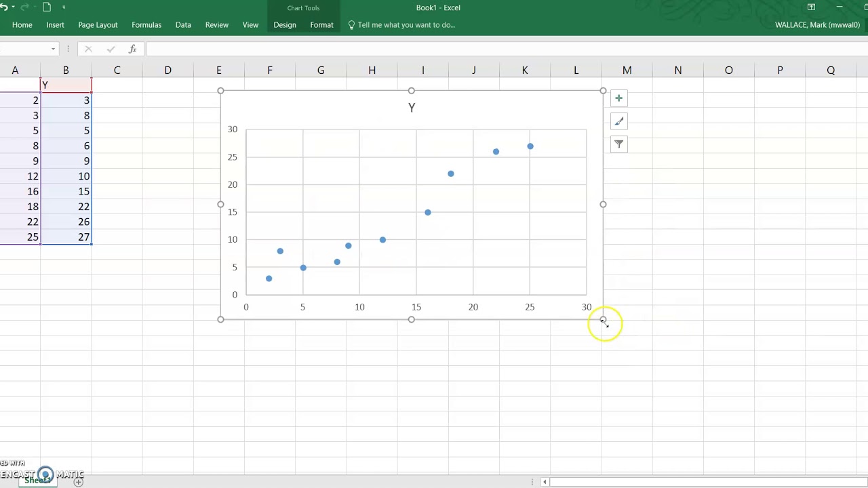Image resolution: width=868 pixels, height=488 pixels.
Task: Select the chart title Y
Action: (412, 108)
